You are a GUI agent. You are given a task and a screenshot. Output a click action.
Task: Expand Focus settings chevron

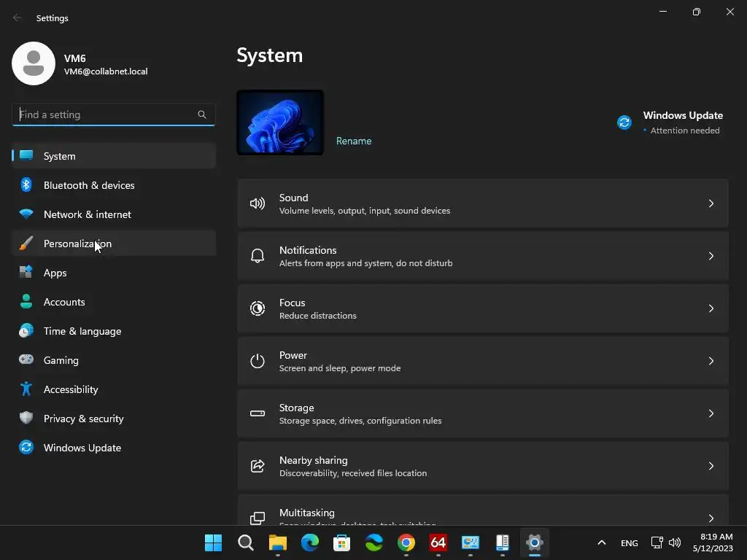click(711, 308)
